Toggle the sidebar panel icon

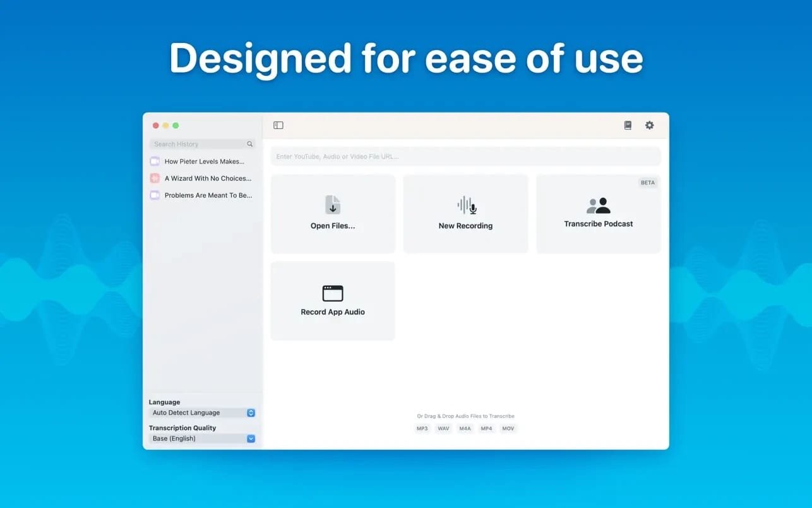[278, 125]
